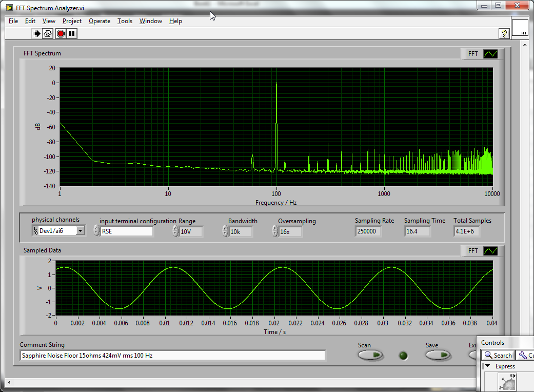Click the red Abort Execution button
Image resolution: width=534 pixels, height=392 pixels.
[x=61, y=33]
